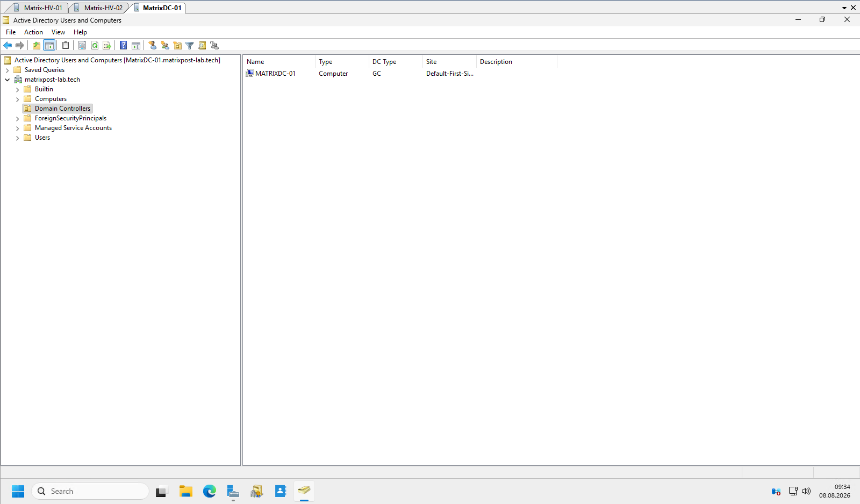
Task: Open Help with blue question-mark icon
Action: coord(123,46)
